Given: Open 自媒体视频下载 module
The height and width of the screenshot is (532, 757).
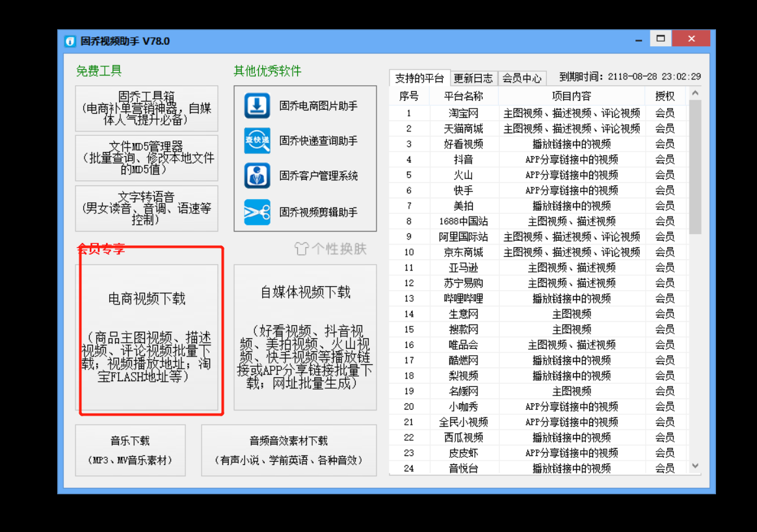Looking at the screenshot, I should (x=305, y=337).
